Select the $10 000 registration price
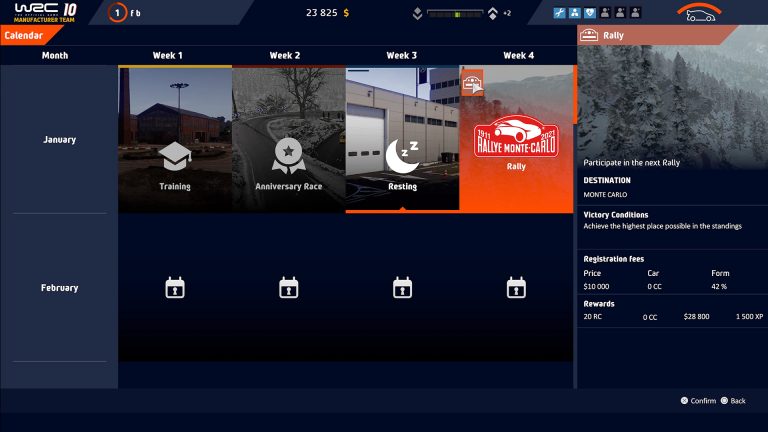This screenshot has height=432, width=768. pos(596,287)
